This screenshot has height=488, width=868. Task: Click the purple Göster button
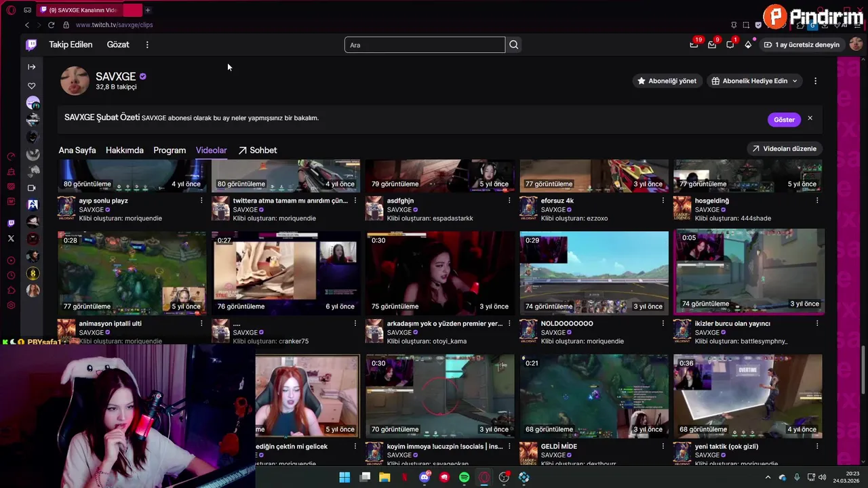pos(784,119)
